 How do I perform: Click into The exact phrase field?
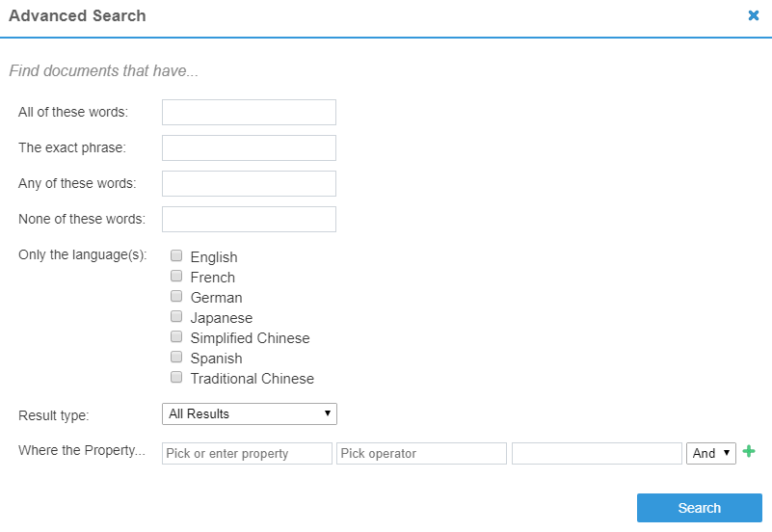tap(249, 147)
